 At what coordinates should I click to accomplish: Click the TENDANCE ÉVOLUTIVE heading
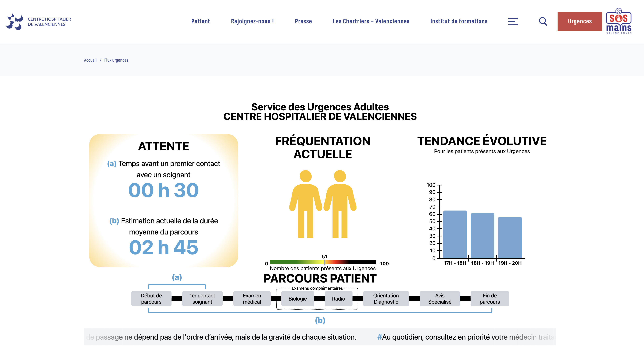pyautogui.click(x=482, y=141)
